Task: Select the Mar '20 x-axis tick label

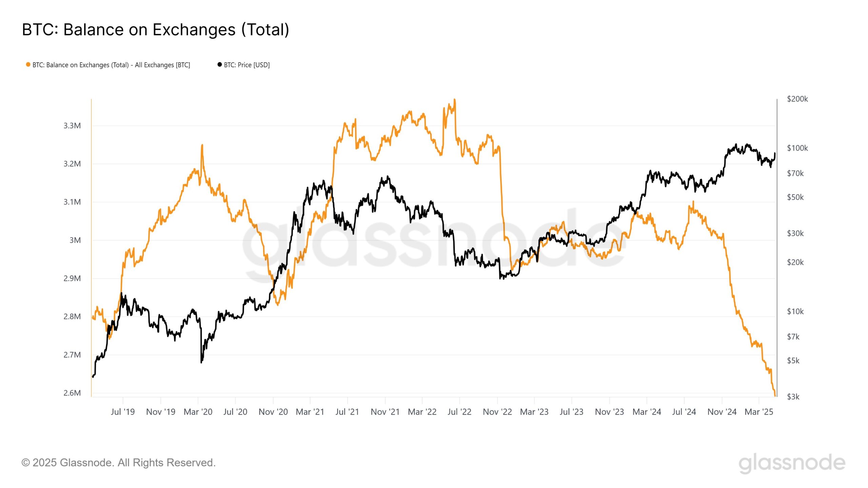Action: click(198, 412)
